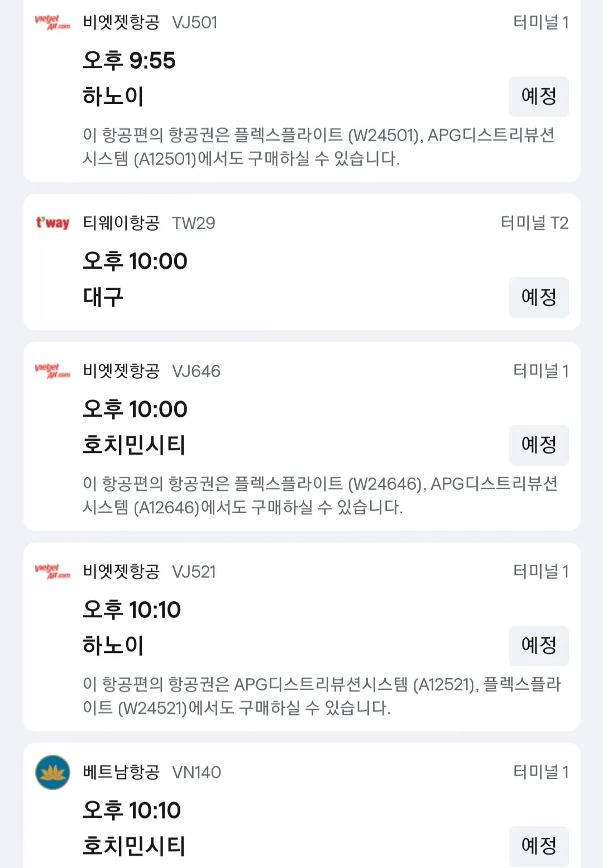Select the 예정 status for the Daegu flight
This screenshot has height=868, width=603.
[539, 297]
